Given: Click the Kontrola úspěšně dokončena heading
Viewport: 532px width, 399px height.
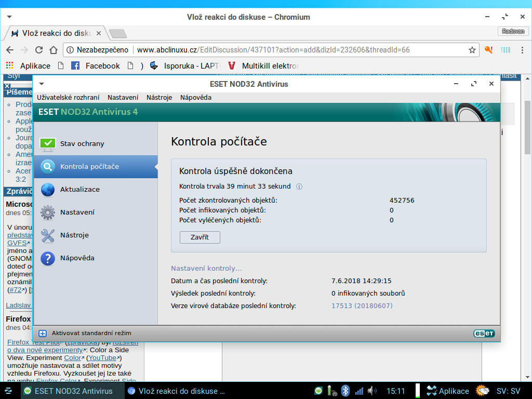Looking at the screenshot, I should 236,171.
